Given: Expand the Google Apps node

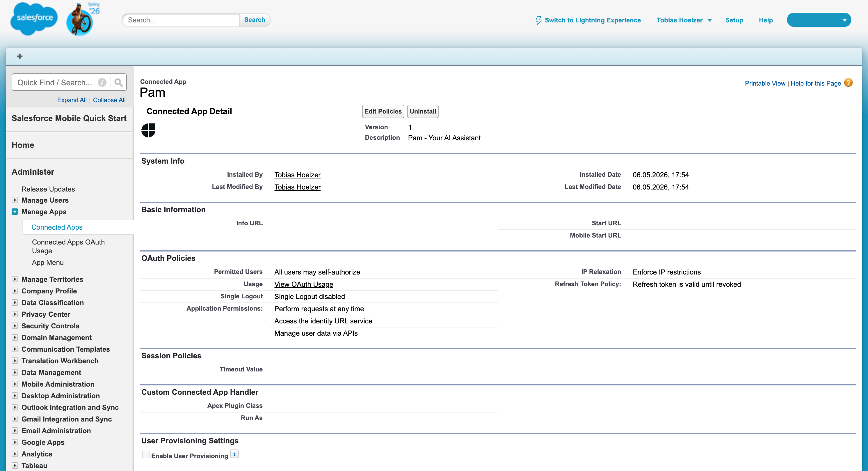Looking at the screenshot, I should [x=15, y=442].
